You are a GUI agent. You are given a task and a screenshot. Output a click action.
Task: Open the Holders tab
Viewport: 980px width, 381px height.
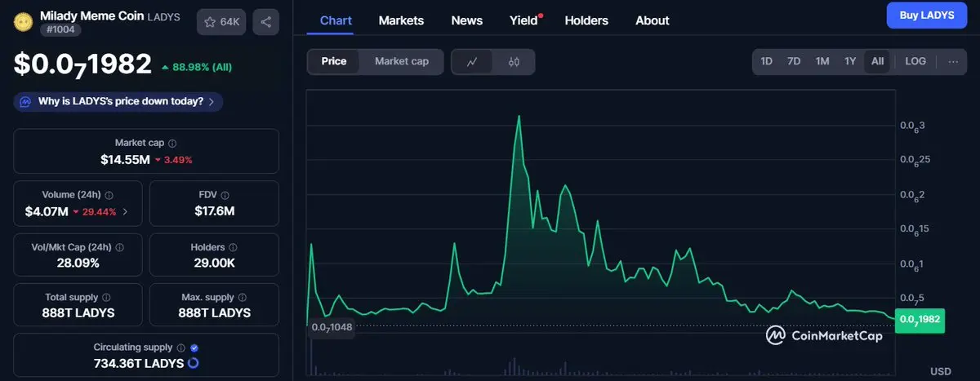click(586, 20)
